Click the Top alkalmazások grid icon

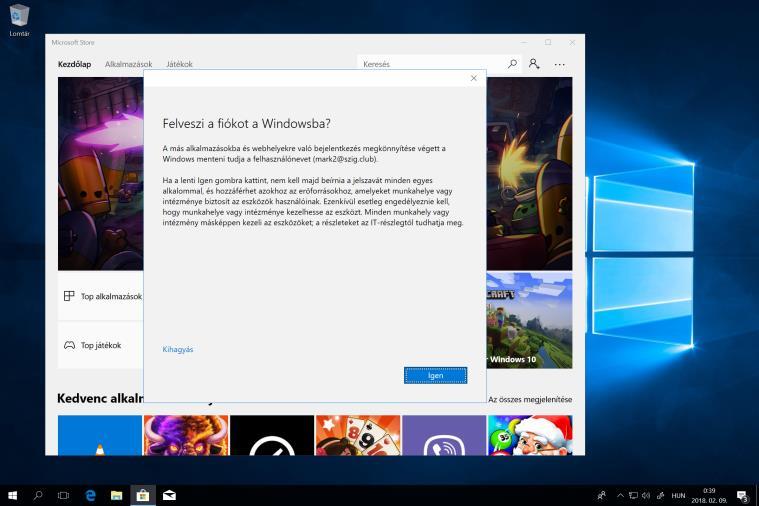click(x=69, y=296)
